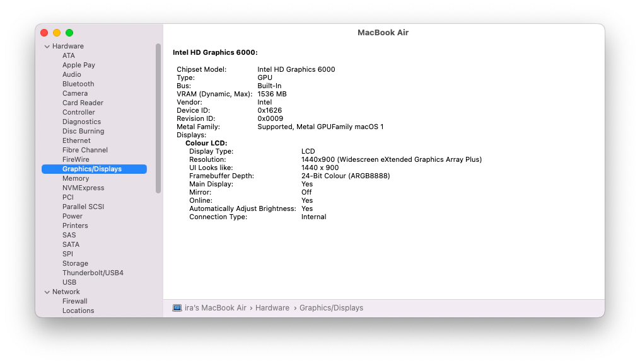Click the Revision ID value 0x0009
This screenshot has height=364, width=640.
coord(271,118)
